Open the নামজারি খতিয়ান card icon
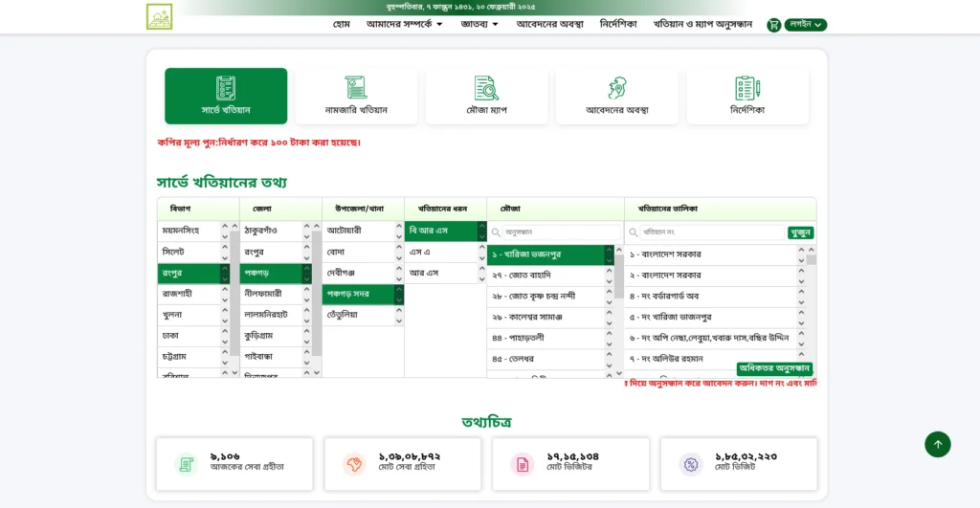Viewport: 980px width, 508px height. click(356, 87)
